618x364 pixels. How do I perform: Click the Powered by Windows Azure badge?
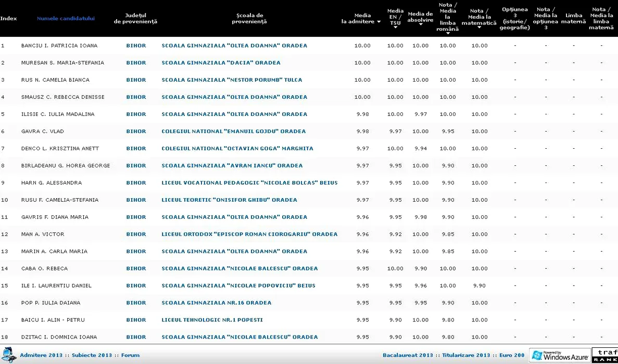point(560,355)
